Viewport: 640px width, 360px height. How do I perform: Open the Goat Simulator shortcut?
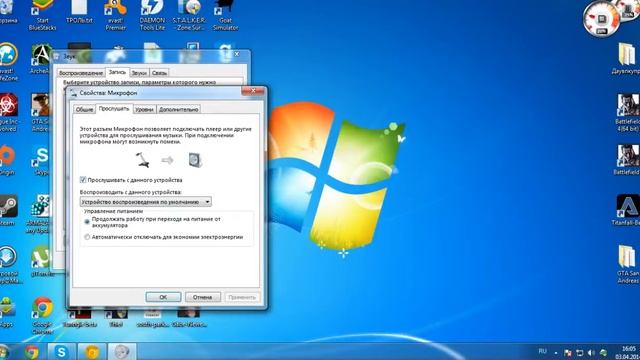(225, 16)
